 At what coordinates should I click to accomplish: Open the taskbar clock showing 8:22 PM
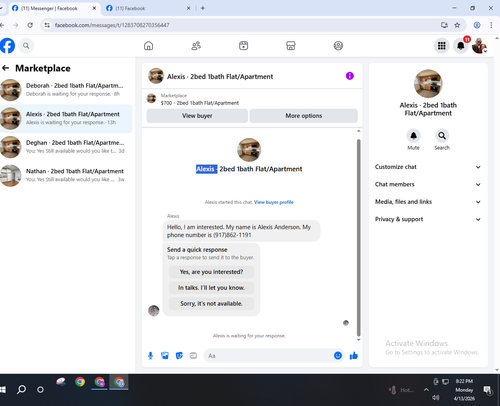point(464,390)
